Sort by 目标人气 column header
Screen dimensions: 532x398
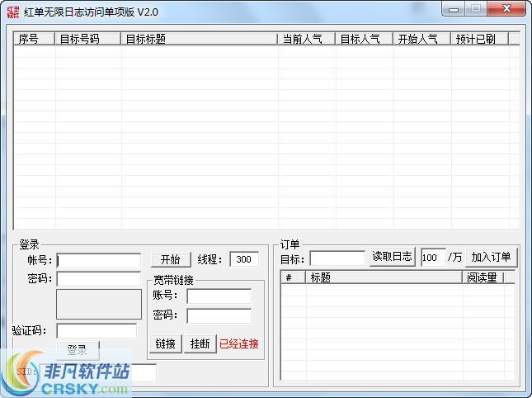click(364, 39)
